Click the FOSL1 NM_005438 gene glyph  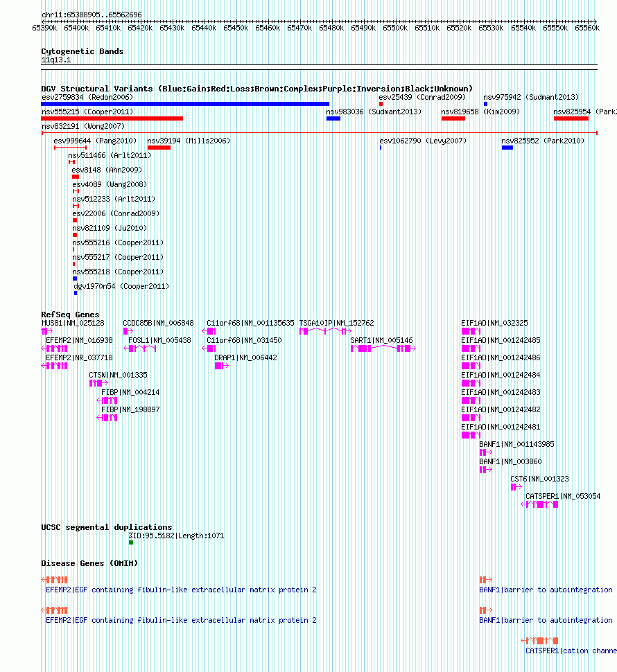(140, 348)
